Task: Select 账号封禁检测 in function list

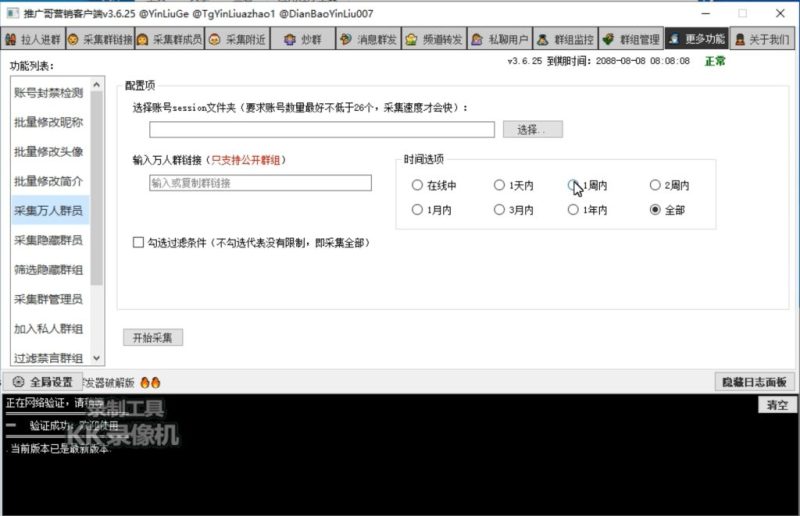Action: click(48, 93)
